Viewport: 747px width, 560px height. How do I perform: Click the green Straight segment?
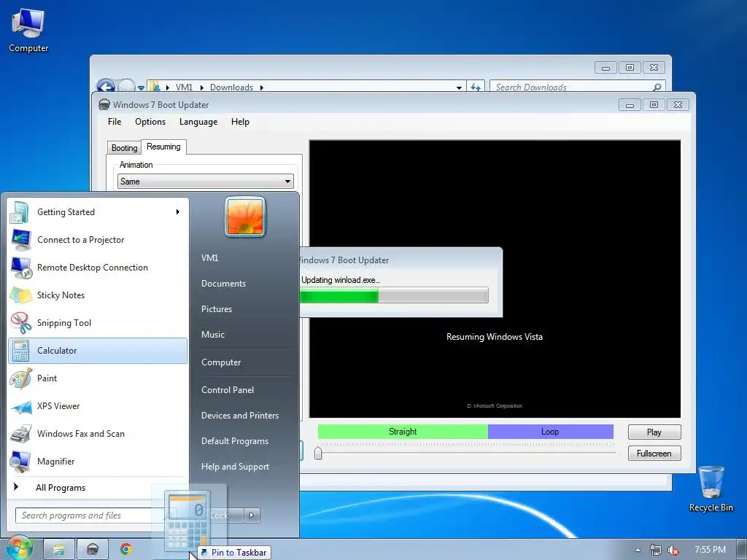coord(403,432)
